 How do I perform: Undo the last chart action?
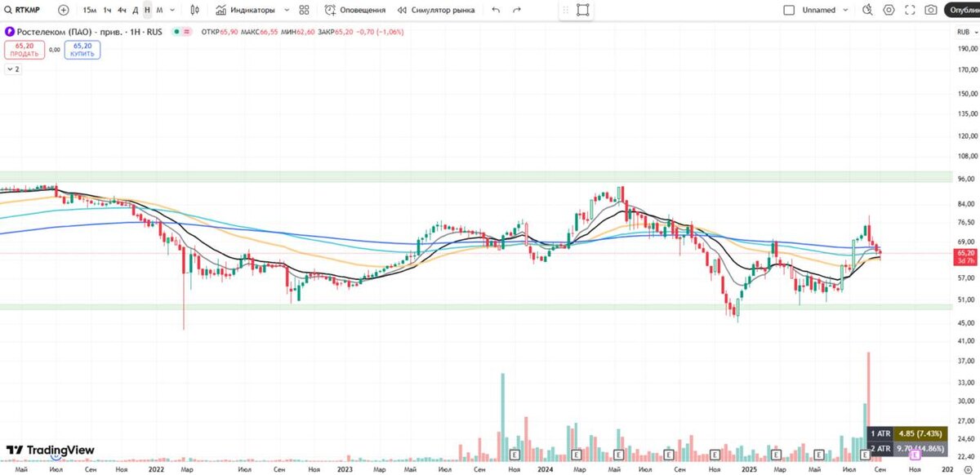(x=496, y=10)
